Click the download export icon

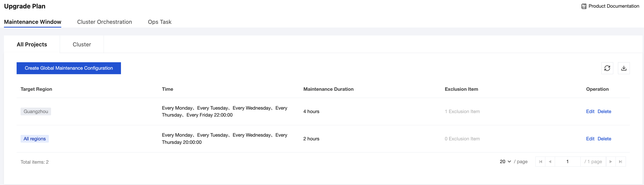point(624,68)
